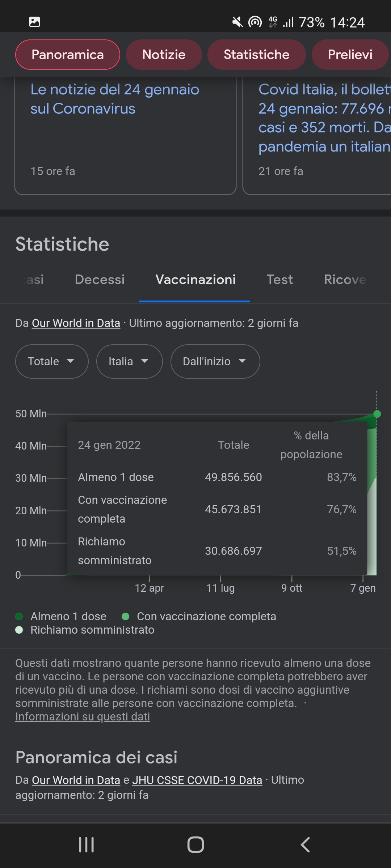Open the JHU CSSE COVID-19 Data link
Image resolution: width=391 pixels, height=868 pixels.
pyautogui.click(x=197, y=780)
